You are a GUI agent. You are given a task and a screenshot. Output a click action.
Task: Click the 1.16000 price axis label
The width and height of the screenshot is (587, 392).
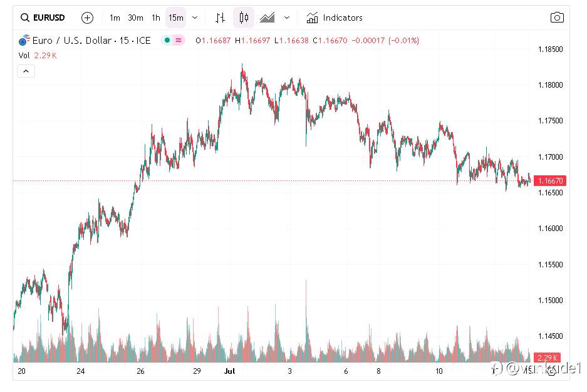(550, 229)
